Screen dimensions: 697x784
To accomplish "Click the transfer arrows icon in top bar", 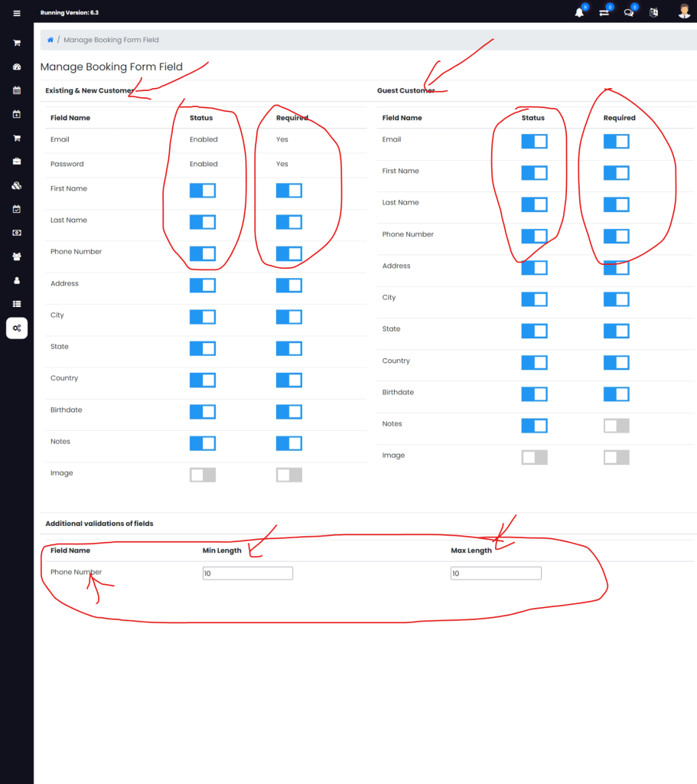I will click(x=604, y=12).
